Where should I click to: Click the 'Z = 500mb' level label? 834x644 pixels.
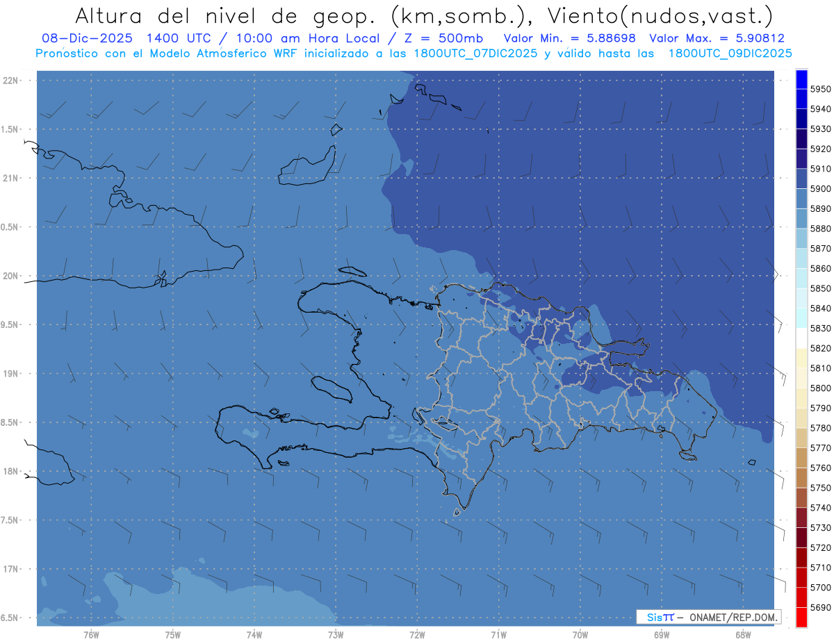(x=443, y=38)
